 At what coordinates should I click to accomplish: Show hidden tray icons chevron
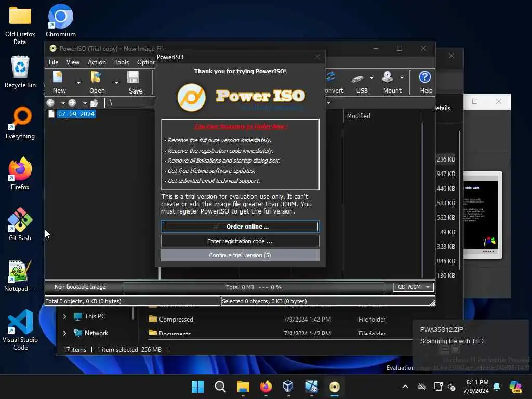pos(405,387)
